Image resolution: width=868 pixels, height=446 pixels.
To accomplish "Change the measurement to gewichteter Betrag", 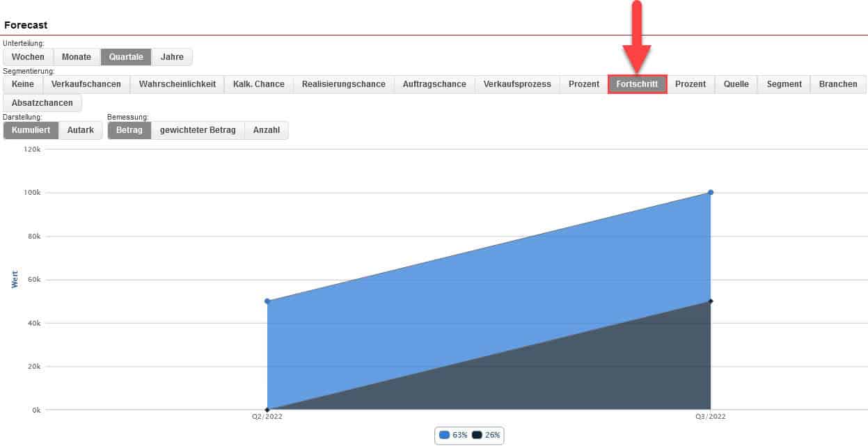I will pos(198,130).
